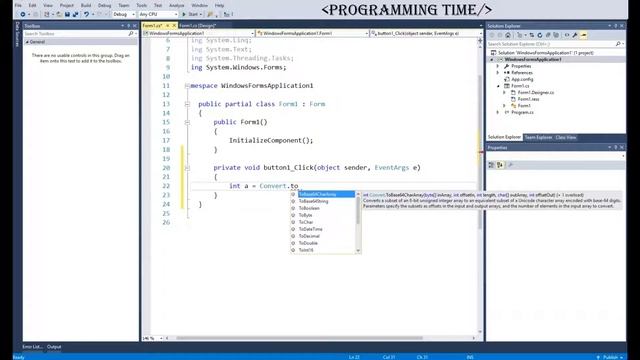The width and height of the screenshot is (640, 360).
Task: Click the Search Solution Explorer input field
Action: click(x=551, y=44)
